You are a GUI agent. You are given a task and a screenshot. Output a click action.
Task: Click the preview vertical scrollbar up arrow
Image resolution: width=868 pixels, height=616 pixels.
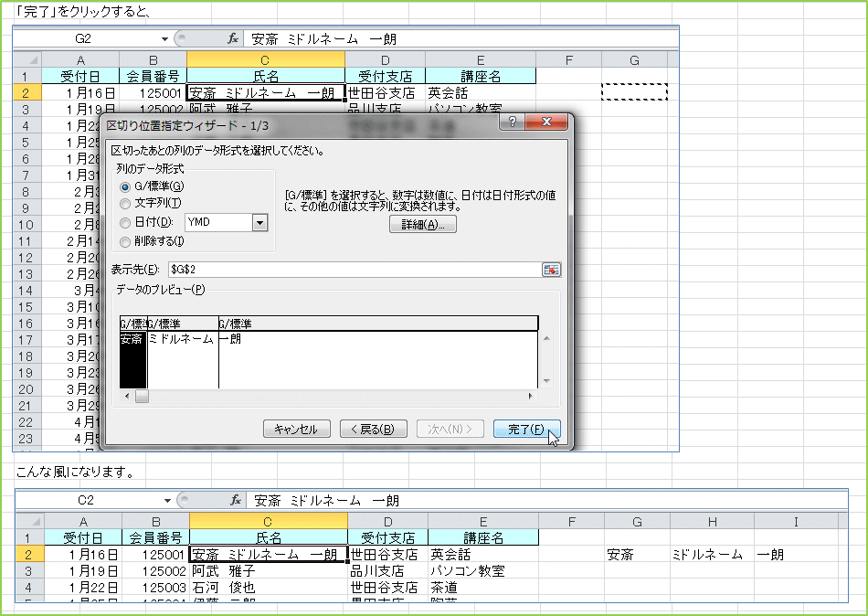pyautogui.click(x=547, y=338)
